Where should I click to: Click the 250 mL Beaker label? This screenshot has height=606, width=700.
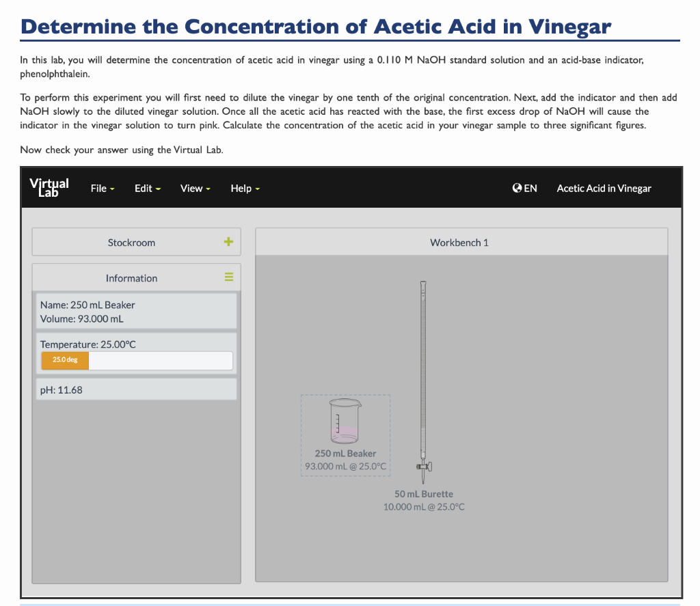[345, 454]
